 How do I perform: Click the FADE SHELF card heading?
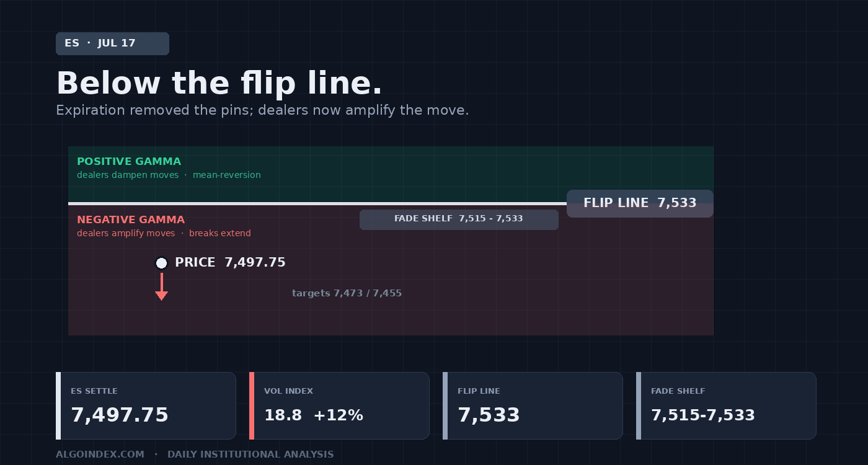click(678, 391)
